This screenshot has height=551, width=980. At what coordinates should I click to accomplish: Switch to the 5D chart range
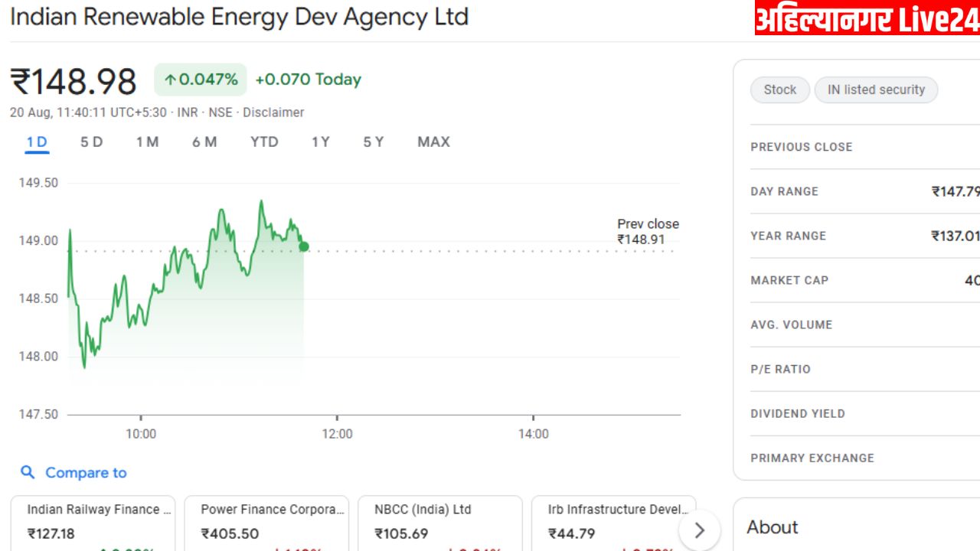tap(92, 142)
